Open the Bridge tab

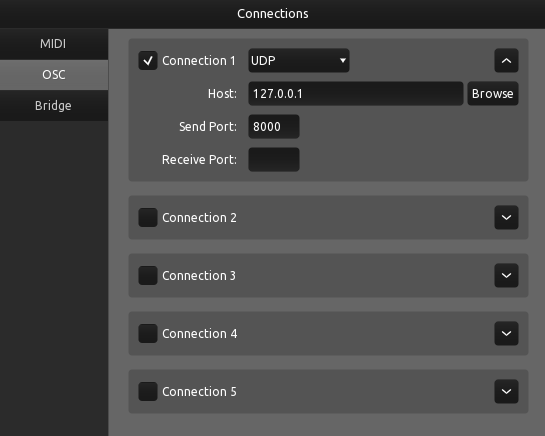click(x=54, y=106)
